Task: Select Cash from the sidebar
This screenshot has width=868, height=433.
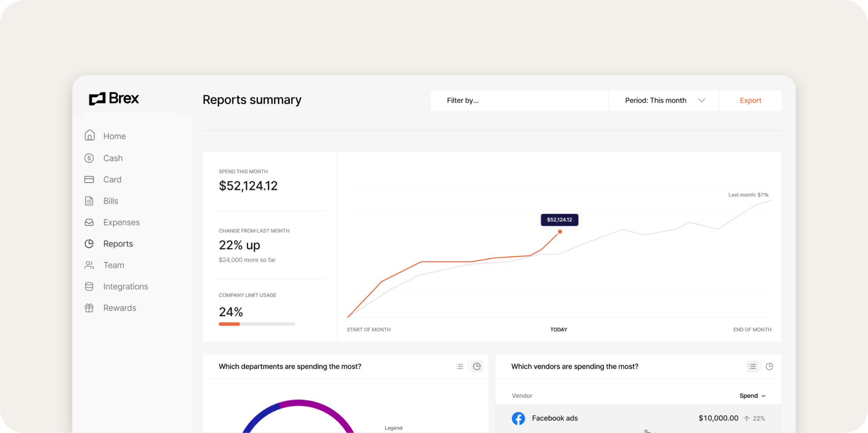Action: pos(113,158)
